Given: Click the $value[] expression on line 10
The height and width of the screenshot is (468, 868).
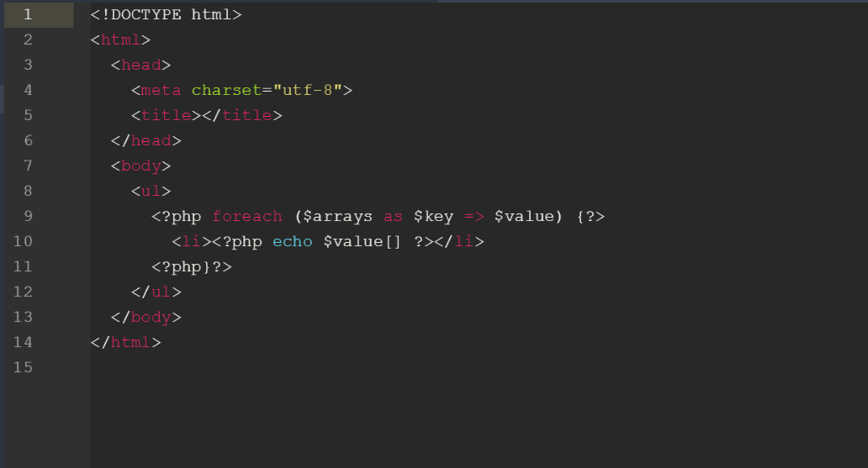Looking at the screenshot, I should point(363,241).
